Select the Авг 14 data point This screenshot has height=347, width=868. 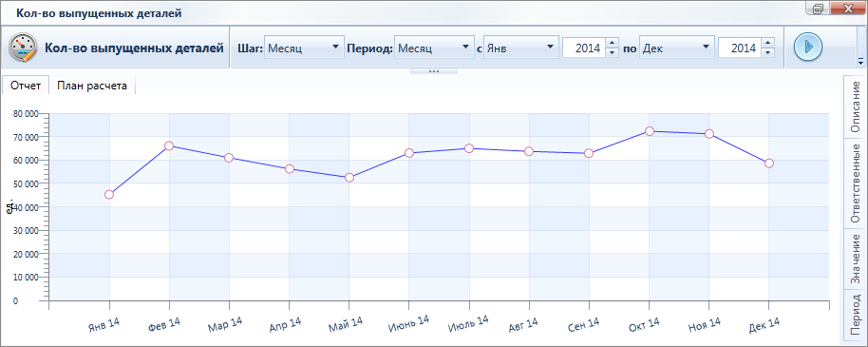click(529, 151)
